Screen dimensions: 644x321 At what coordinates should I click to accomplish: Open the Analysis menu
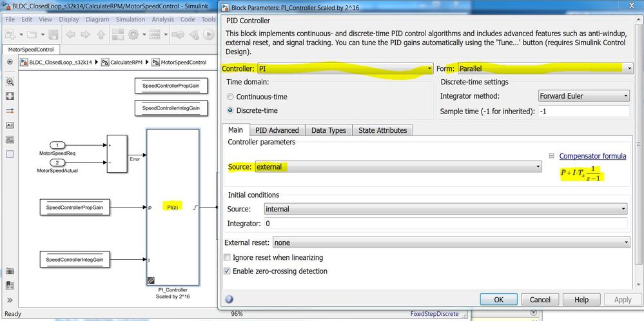click(x=162, y=19)
